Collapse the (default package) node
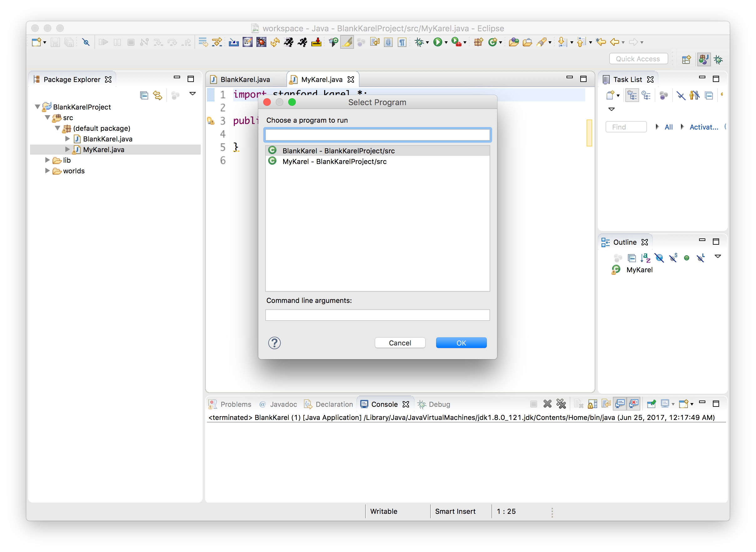Viewport: 756px width, 552px height. coord(58,128)
